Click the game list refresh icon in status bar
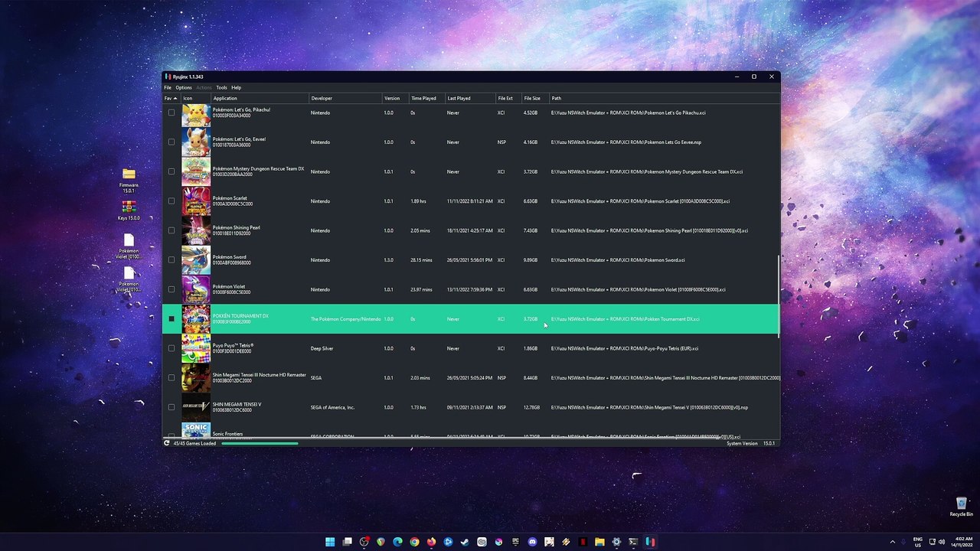This screenshot has height=551, width=980. 167,443
